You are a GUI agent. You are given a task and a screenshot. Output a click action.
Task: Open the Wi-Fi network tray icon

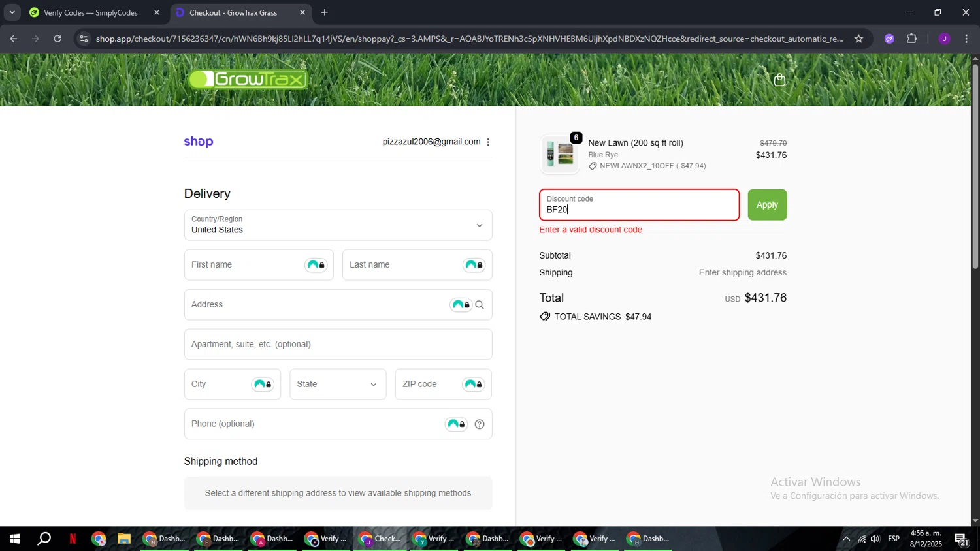click(x=861, y=539)
